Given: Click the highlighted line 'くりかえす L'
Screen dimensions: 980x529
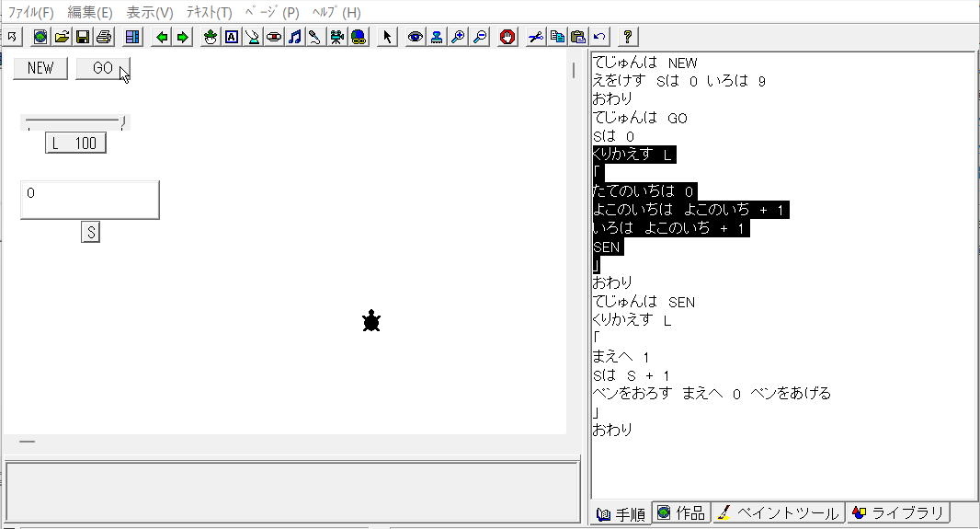Looking at the screenshot, I should (x=633, y=155).
